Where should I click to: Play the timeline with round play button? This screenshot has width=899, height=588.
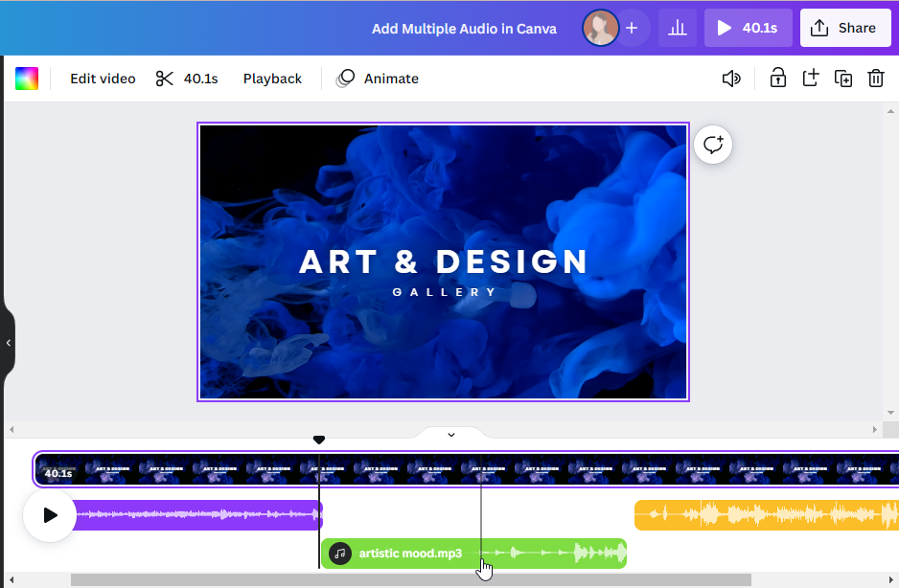click(x=50, y=515)
